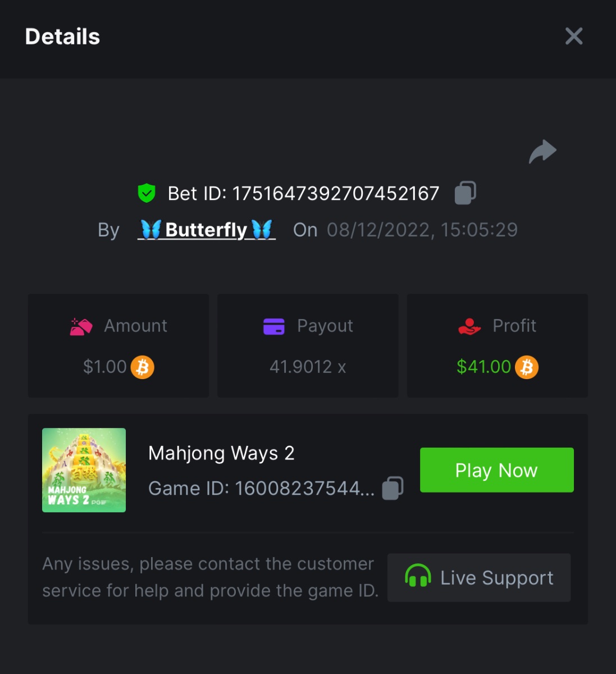The width and height of the screenshot is (616, 674).
Task: Click the green verified shield icon
Action: (147, 193)
